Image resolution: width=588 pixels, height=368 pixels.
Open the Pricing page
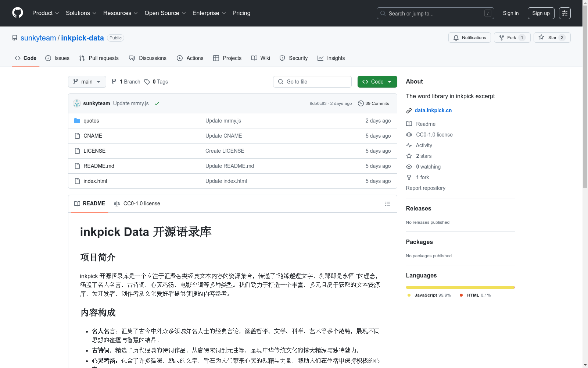pos(241,13)
